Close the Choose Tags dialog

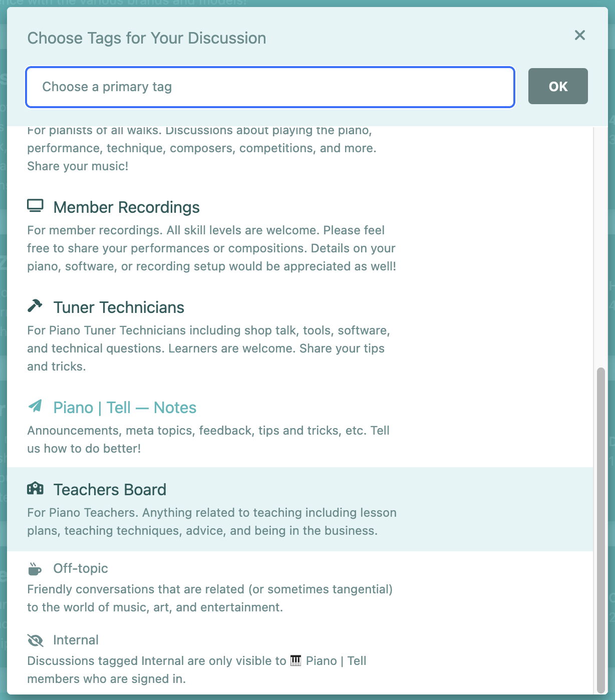click(x=579, y=35)
